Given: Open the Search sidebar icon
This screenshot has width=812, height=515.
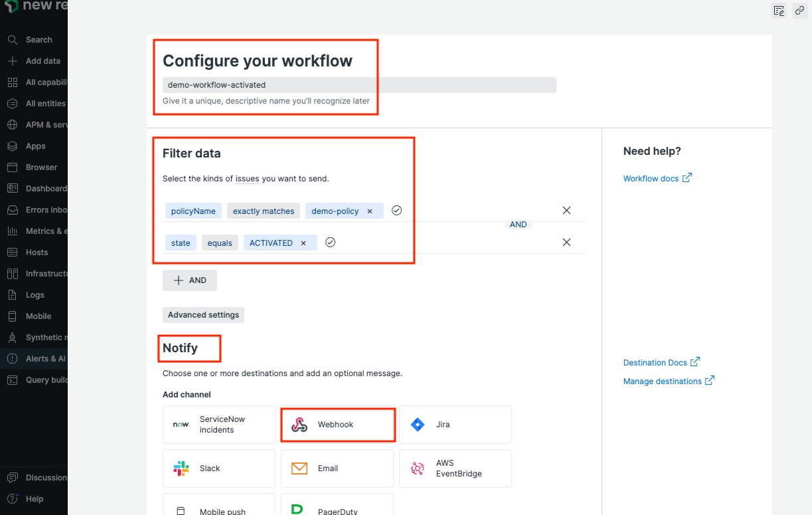Looking at the screenshot, I should (x=13, y=39).
